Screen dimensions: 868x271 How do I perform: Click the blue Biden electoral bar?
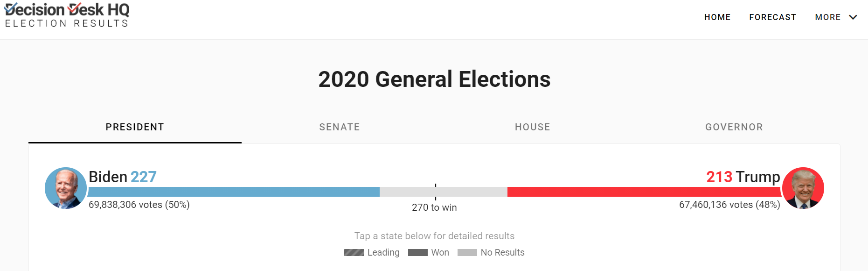(x=234, y=192)
